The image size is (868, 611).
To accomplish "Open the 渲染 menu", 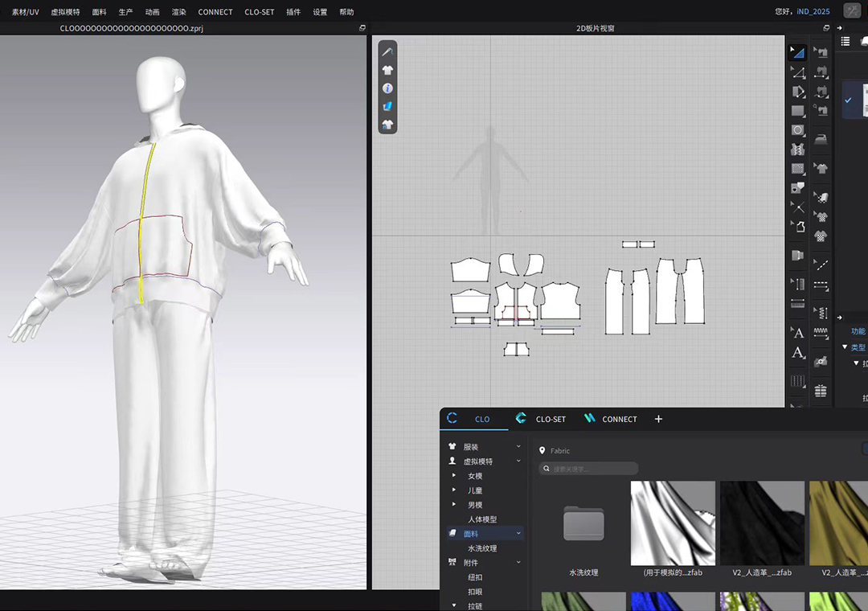I will click(x=178, y=12).
